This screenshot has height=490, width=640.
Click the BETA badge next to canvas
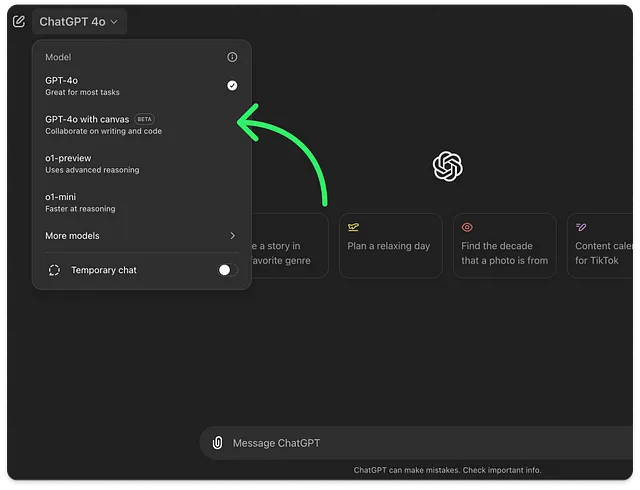[x=144, y=119]
